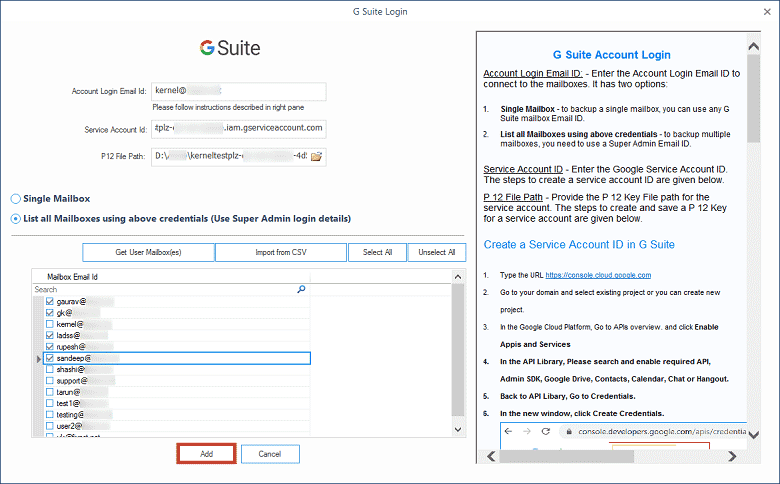The height and width of the screenshot is (484, 780).
Task: Select the Single Mailbox radio option
Action: coord(16,199)
